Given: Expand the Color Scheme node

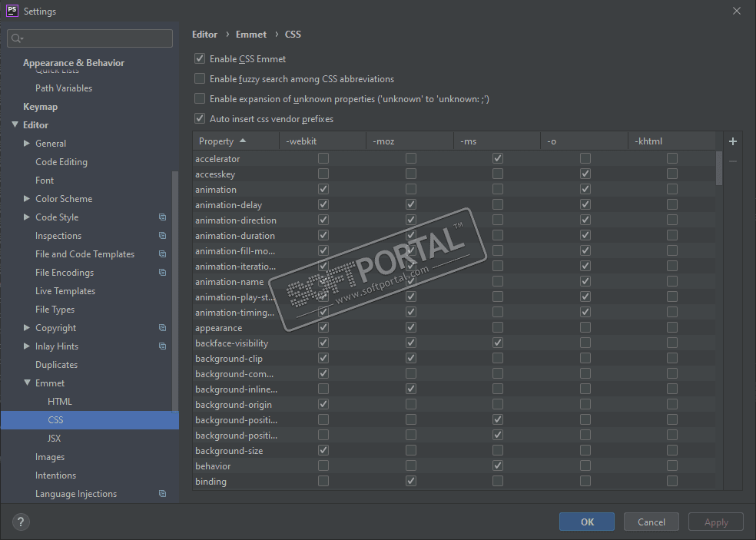Looking at the screenshot, I should coord(27,198).
